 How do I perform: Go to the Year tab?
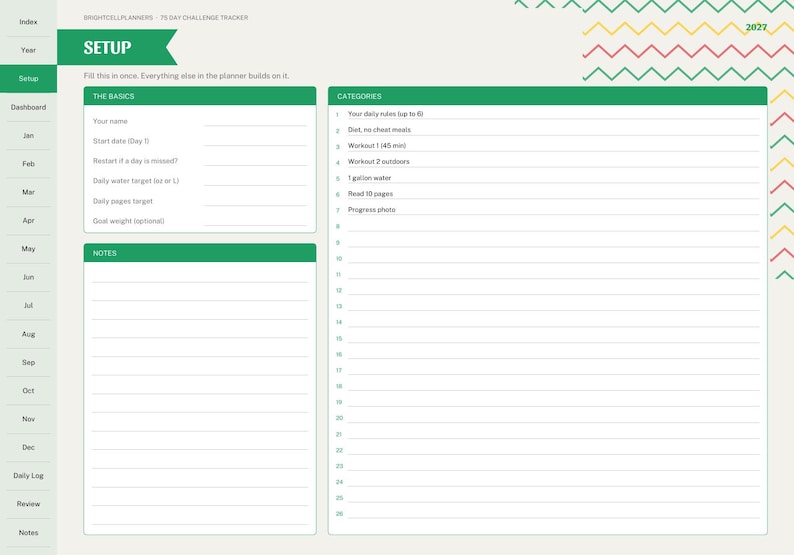pyautogui.click(x=28, y=50)
